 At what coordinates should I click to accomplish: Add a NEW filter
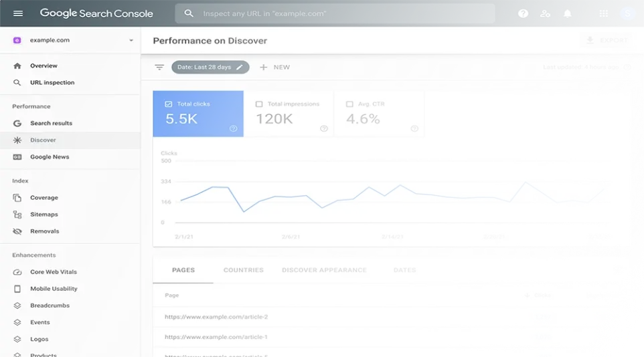click(274, 68)
